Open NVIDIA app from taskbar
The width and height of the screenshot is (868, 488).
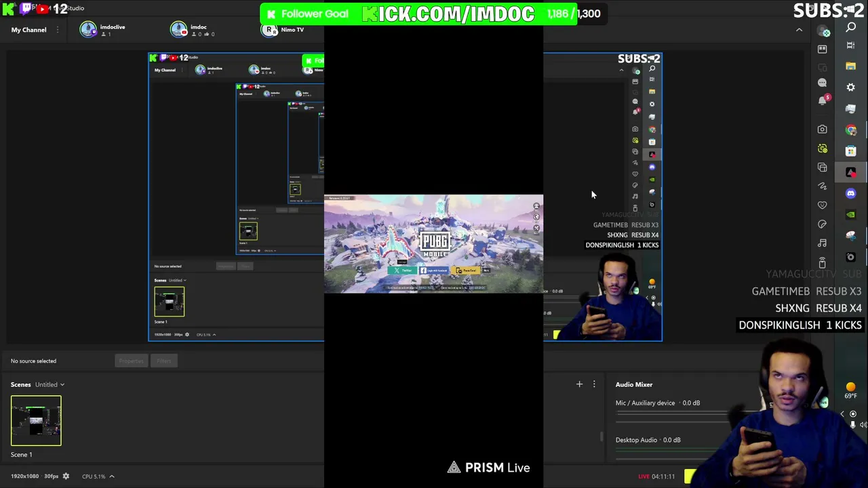click(851, 215)
